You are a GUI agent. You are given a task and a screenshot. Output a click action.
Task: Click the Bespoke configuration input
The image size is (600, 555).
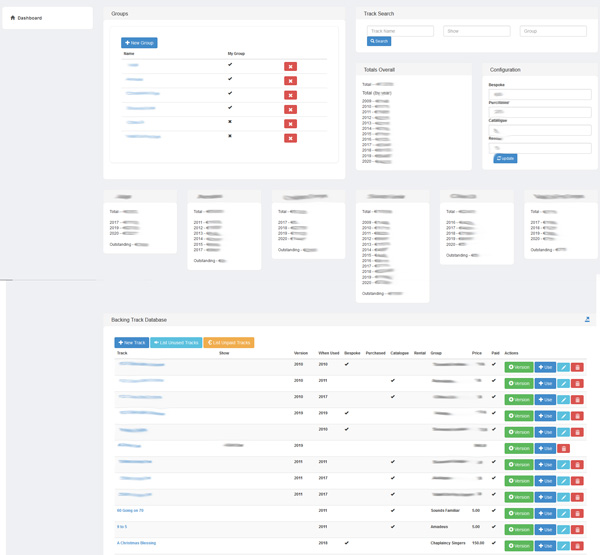click(540, 94)
